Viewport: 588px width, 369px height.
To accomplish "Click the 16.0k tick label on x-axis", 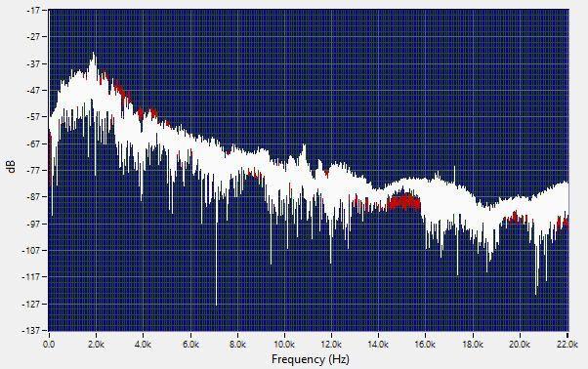I will coord(425,344).
